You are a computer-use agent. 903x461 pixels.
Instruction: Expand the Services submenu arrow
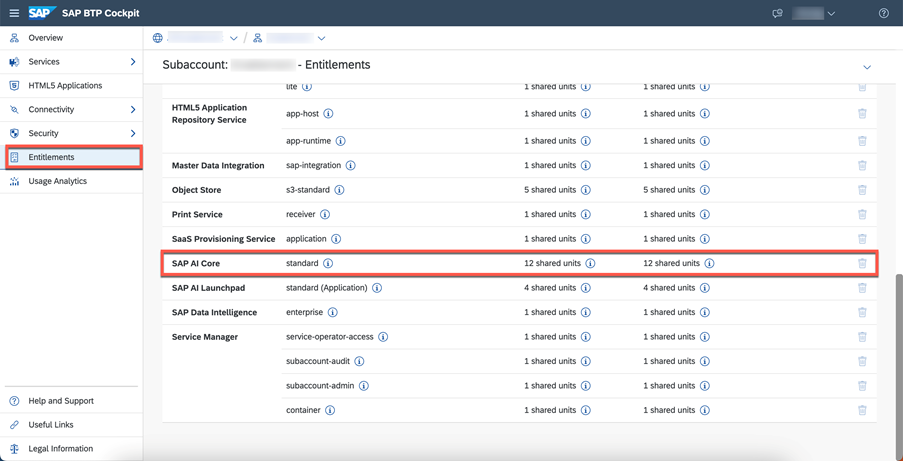pos(133,62)
